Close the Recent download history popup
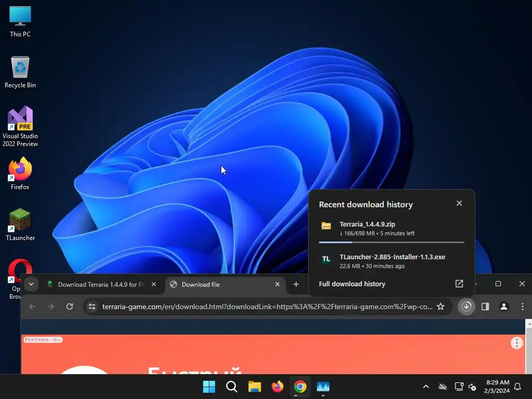Image resolution: width=532 pixels, height=399 pixels. click(459, 203)
